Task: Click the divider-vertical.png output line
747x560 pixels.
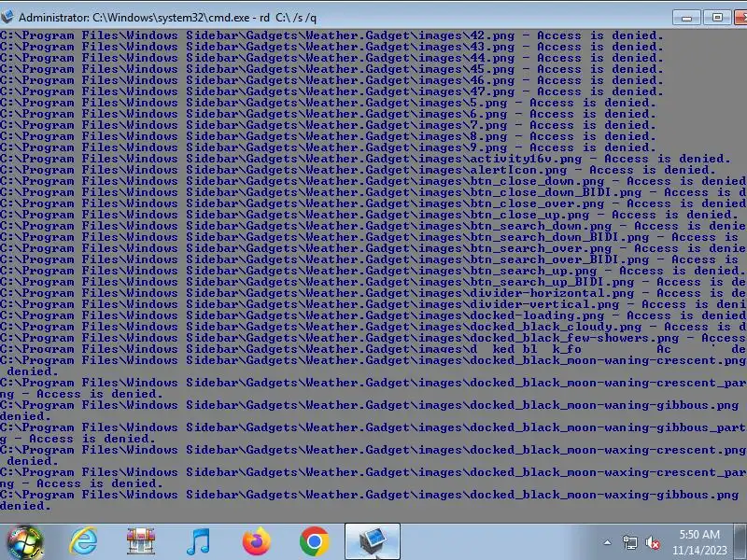Action: [x=373, y=304]
